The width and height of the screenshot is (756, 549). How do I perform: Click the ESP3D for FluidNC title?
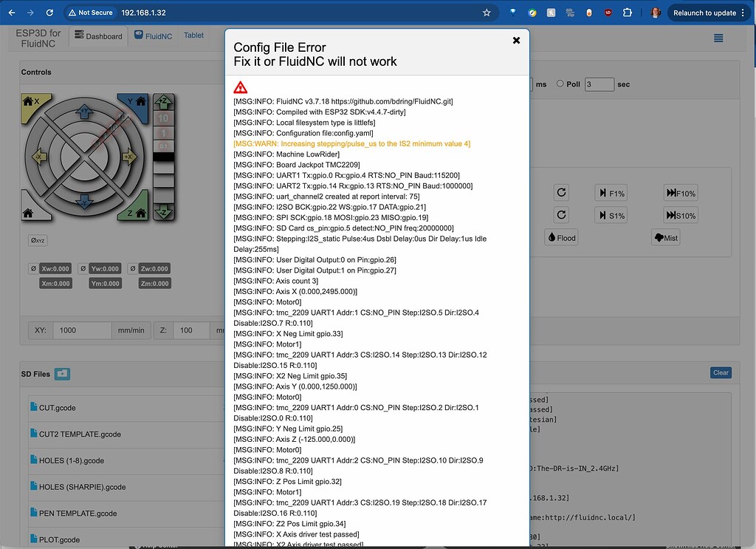coord(38,38)
